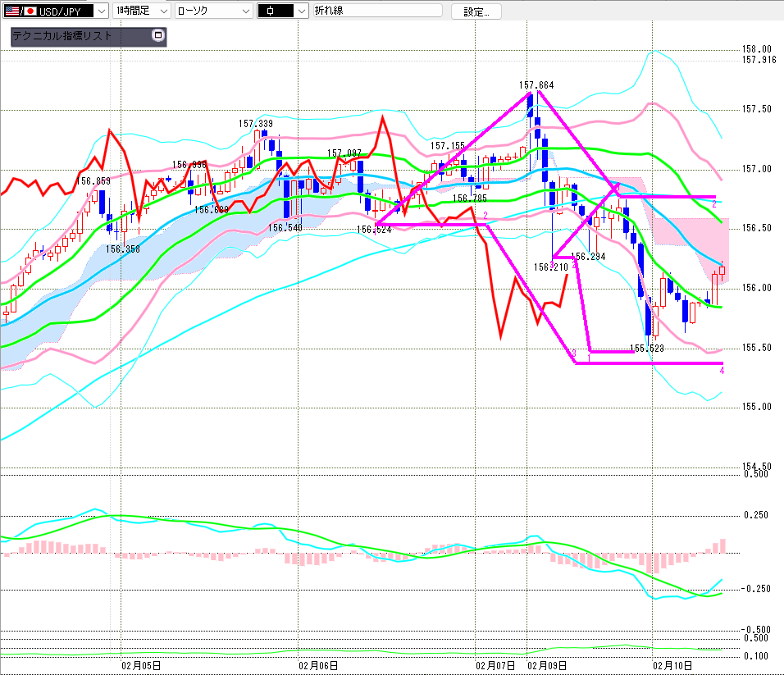Open the USD/JPY currency pair dropdown

click(x=99, y=11)
